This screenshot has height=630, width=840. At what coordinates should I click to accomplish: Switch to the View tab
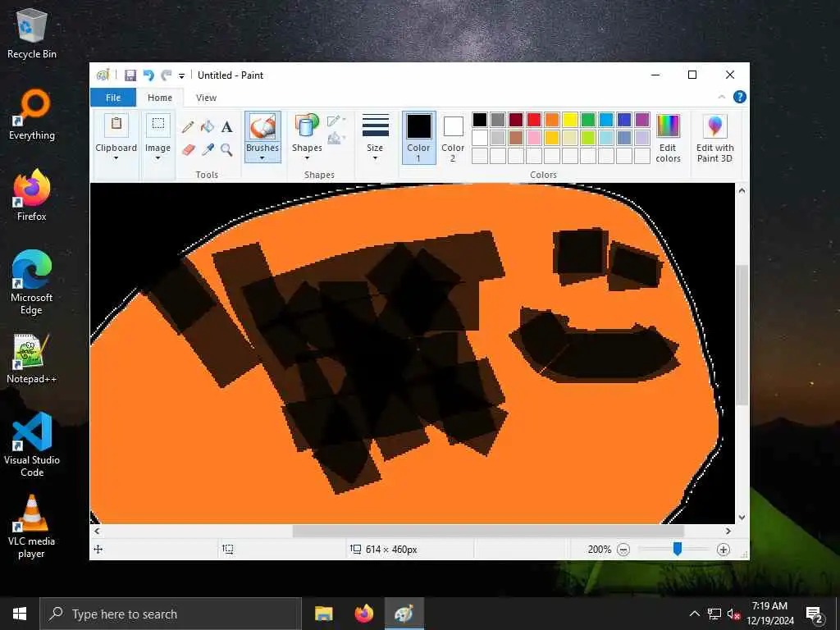(x=206, y=98)
